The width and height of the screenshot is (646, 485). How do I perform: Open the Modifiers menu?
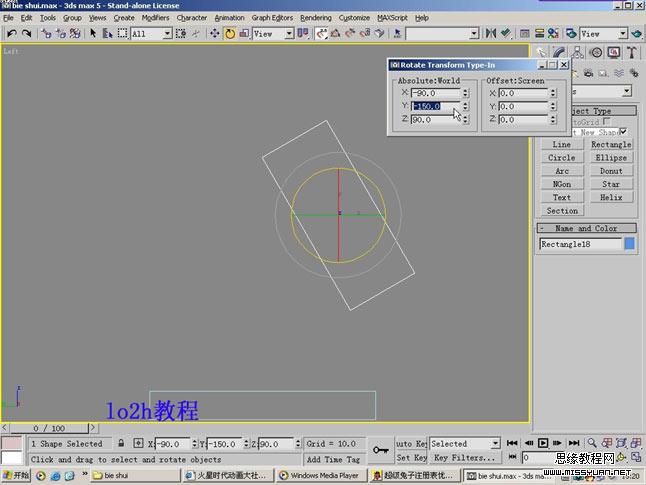pos(155,18)
